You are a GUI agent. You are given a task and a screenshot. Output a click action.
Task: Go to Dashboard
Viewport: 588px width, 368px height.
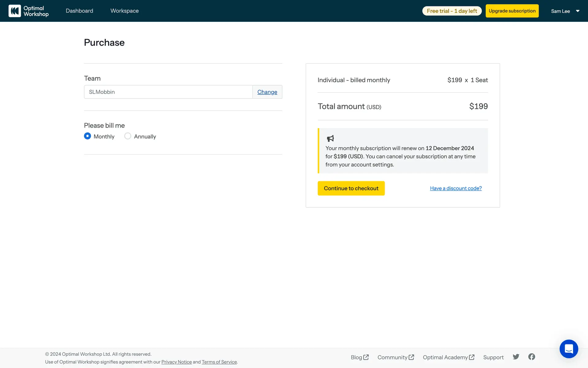point(79,11)
